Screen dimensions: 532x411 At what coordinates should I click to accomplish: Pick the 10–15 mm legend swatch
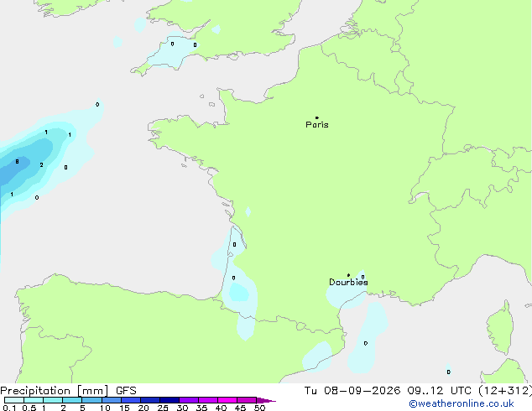(111, 400)
